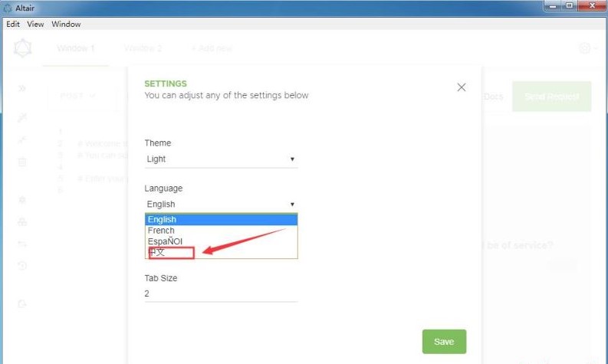Click the Altair logo in the header
The width and height of the screenshot is (608, 364).
point(22,48)
